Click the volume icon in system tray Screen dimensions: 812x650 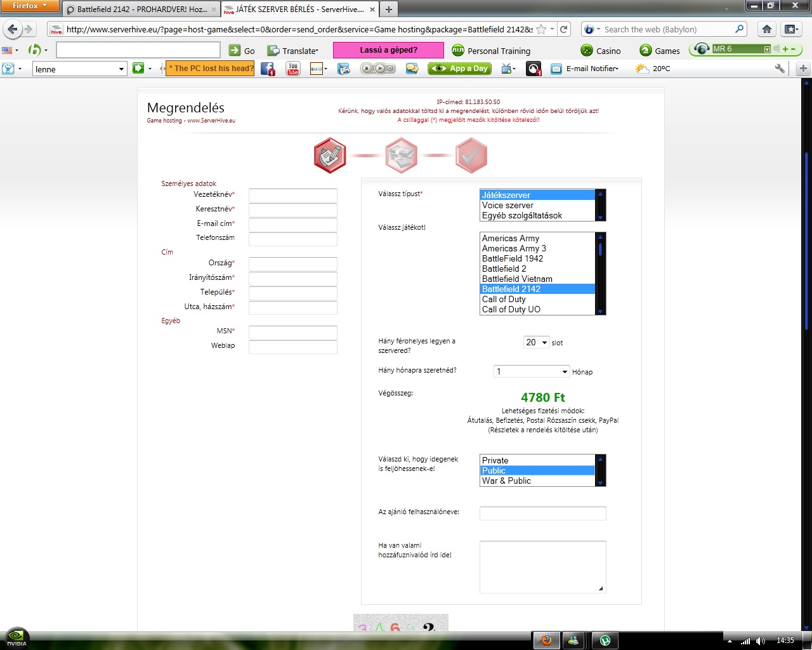point(761,640)
